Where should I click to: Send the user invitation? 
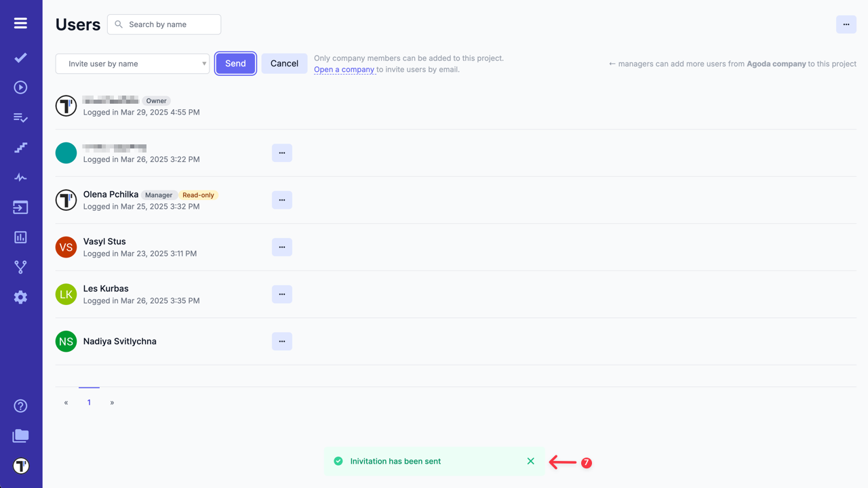coord(235,63)
